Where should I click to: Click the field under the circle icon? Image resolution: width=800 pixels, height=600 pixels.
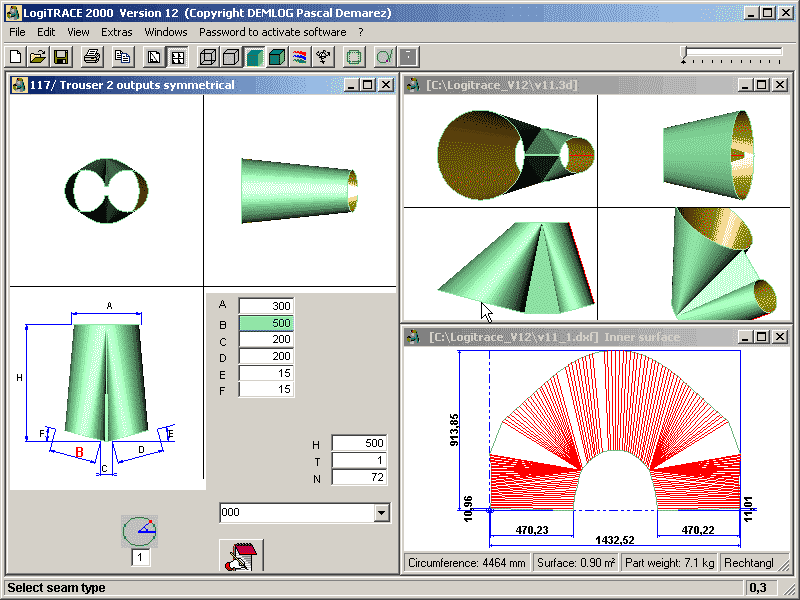pos(140,557)
